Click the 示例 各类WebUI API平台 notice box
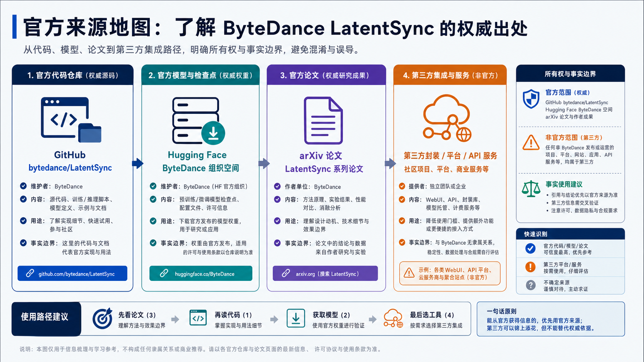This screenshot has height=362, width=644. tap(449, 273)
